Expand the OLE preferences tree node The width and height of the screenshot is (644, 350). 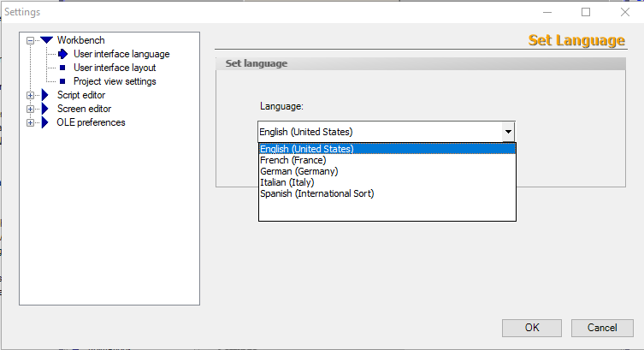(31, 122)
